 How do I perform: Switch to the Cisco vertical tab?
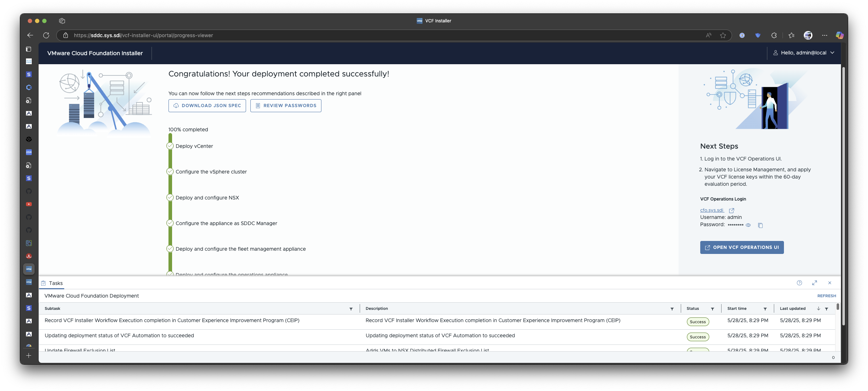(x=29, y=61)
